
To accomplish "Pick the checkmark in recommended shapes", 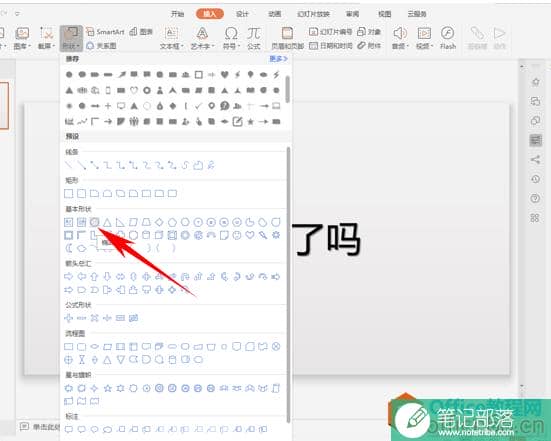I will [x=199, y=106].
